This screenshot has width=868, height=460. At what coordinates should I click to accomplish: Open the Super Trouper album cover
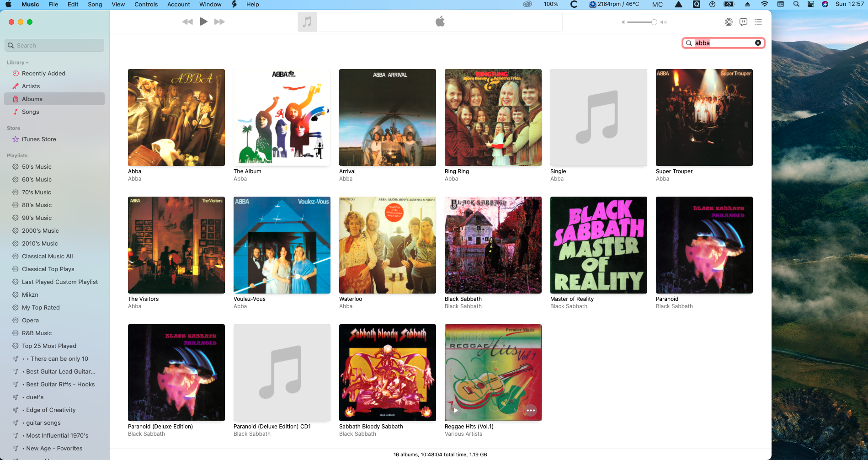point(704,118)
